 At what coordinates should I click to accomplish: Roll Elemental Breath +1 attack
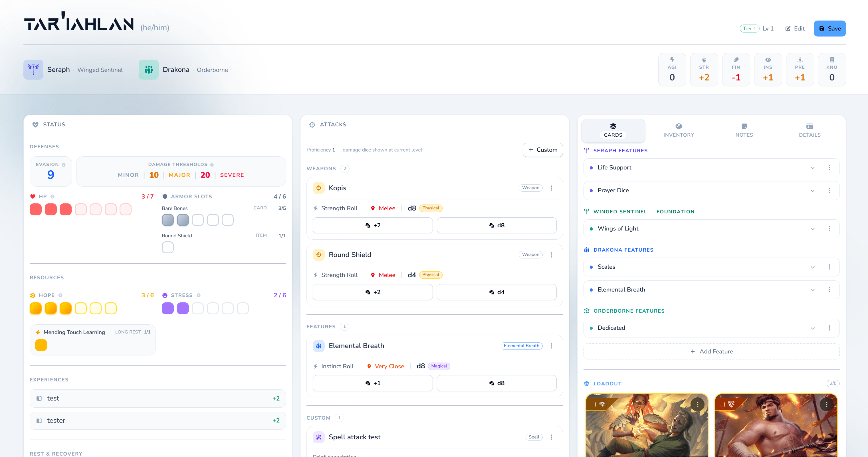click(372, 383)
